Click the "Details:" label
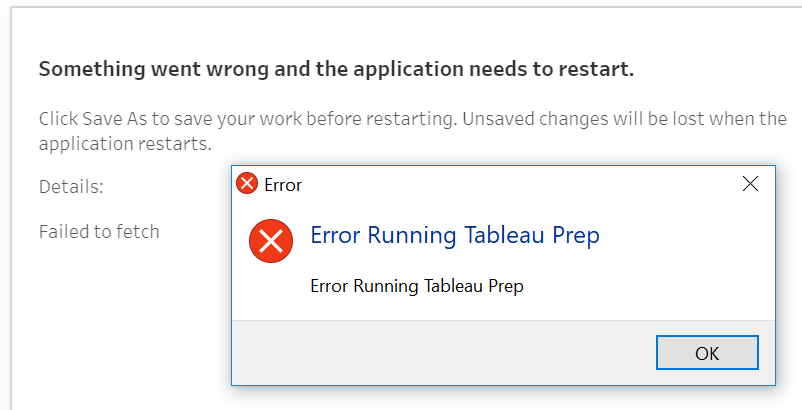 [x=71, y=186]
